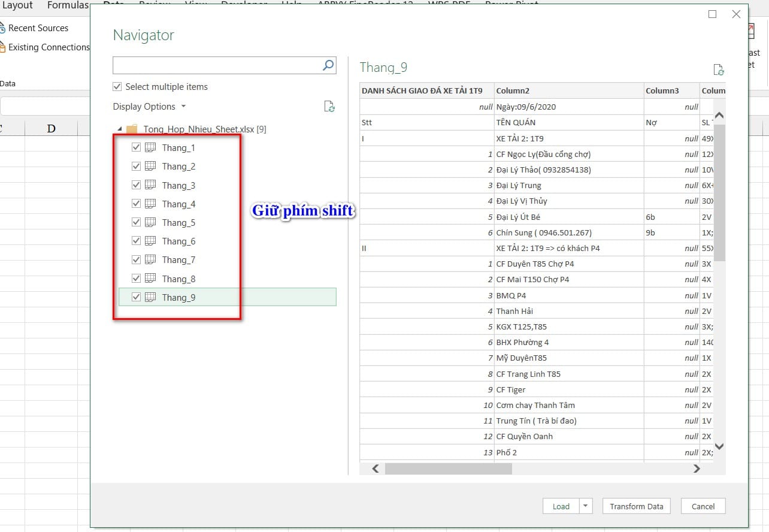Collapse the Tong_Hop_Nhieu_Sheet.xlsx tree node
Image resolution: width=769 pixels, height=532 pixels.
pyautogui.click(x=119, y=129)
